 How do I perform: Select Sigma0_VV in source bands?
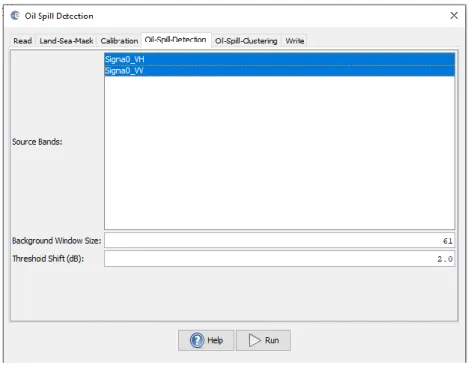click(279, 71)
